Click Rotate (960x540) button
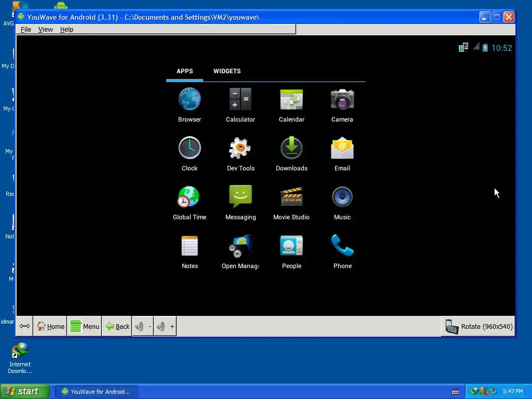 [x=478, y=326]
